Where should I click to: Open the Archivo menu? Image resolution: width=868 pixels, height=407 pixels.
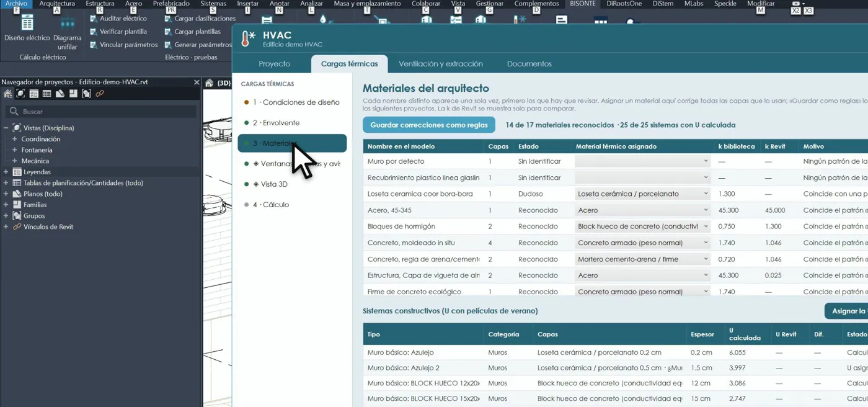15,4
